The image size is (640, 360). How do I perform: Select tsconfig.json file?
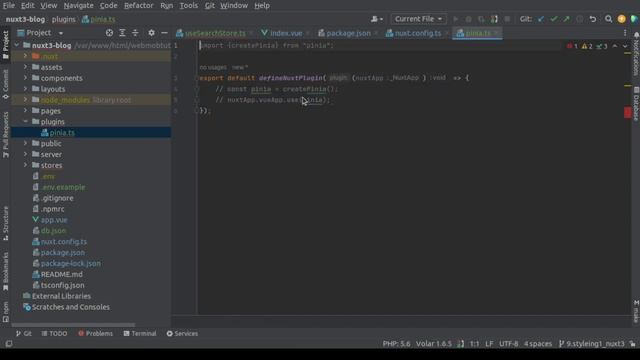click(62, 285)
